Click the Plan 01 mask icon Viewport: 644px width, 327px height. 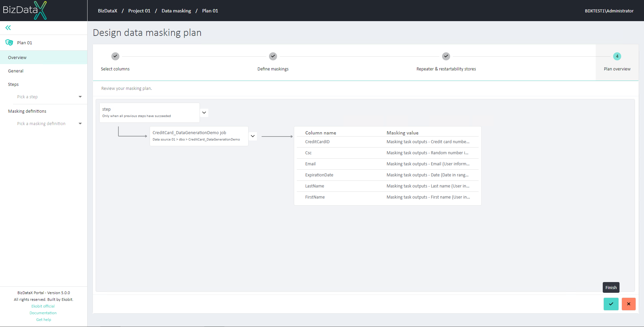point(9,43)
